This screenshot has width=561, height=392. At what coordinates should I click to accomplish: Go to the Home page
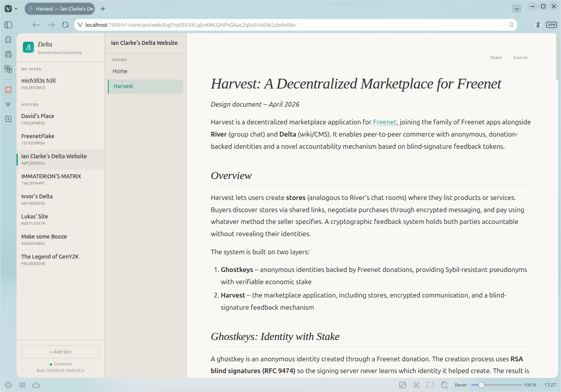[145, 71]
